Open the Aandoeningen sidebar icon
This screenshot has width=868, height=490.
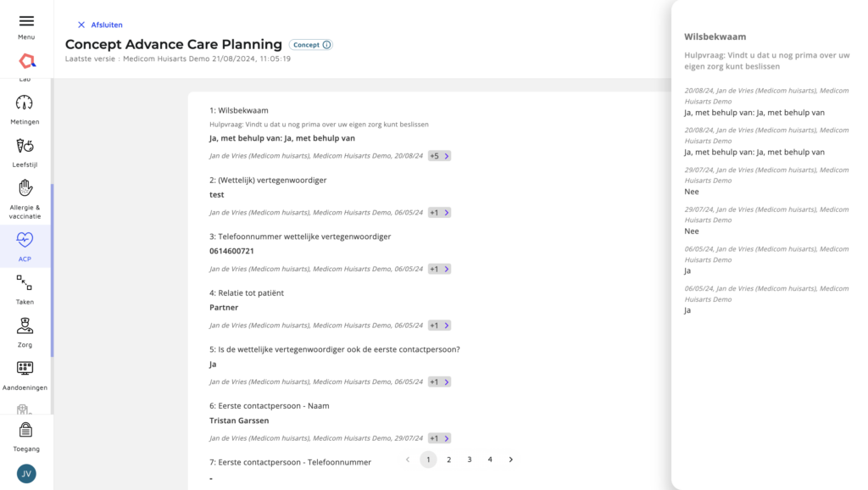(x=25, y=368)
